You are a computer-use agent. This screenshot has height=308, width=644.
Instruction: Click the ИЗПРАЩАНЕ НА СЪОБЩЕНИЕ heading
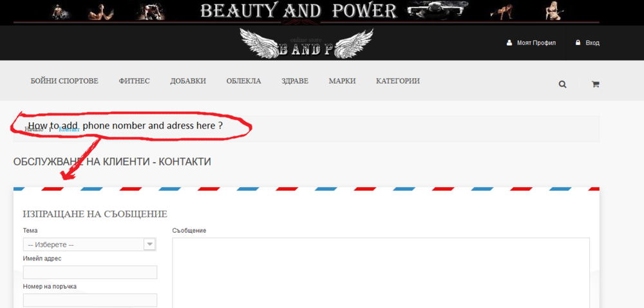[x=95, y=214]
